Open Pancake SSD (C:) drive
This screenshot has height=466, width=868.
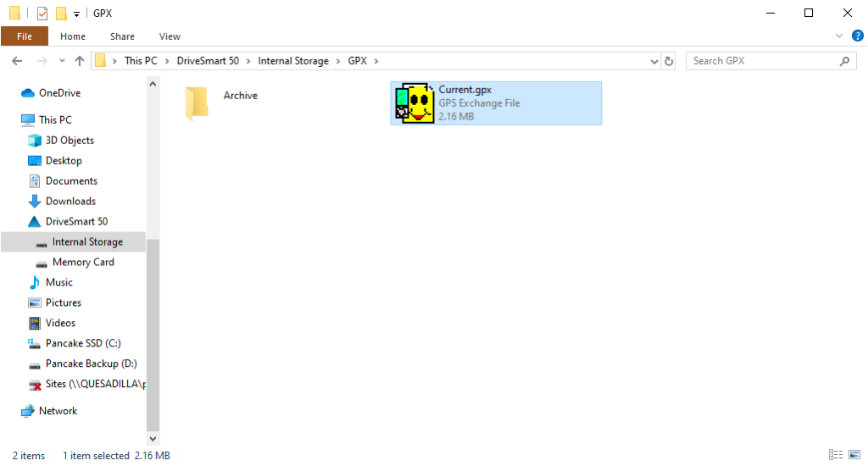pos(83,343)
